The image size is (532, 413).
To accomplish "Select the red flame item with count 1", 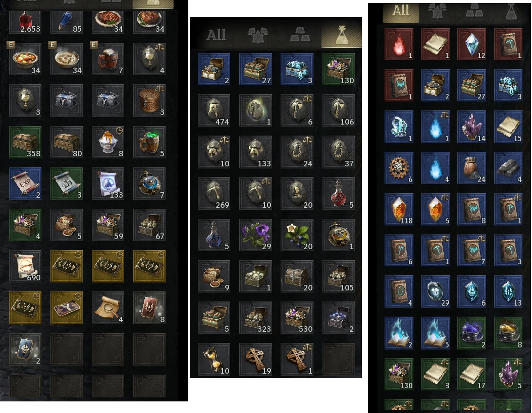I will click(x=399, y=44).
